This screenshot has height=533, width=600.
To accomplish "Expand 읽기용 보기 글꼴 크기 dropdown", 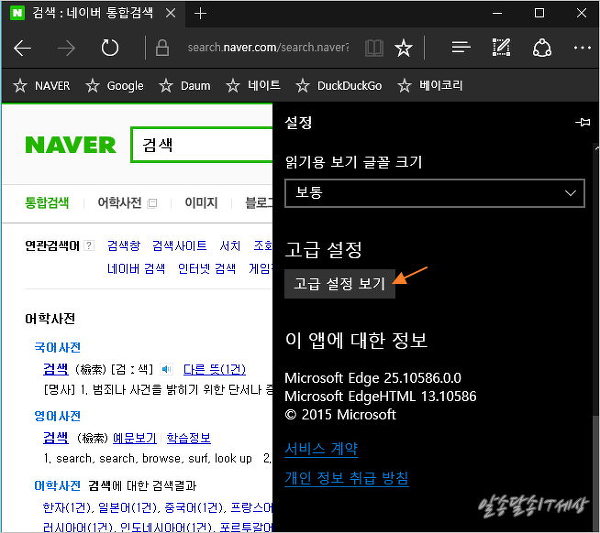I will click(435, 192).
